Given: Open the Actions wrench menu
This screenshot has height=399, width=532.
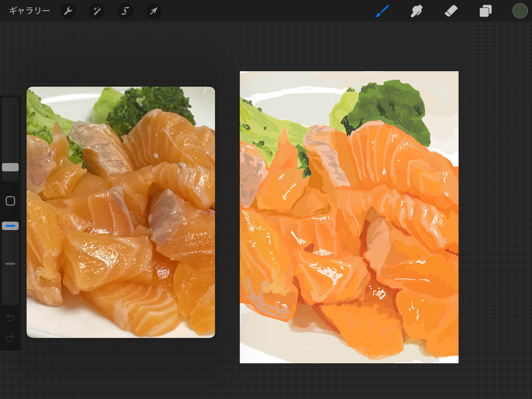Looking at the screenshot, I should click(68, 11).
